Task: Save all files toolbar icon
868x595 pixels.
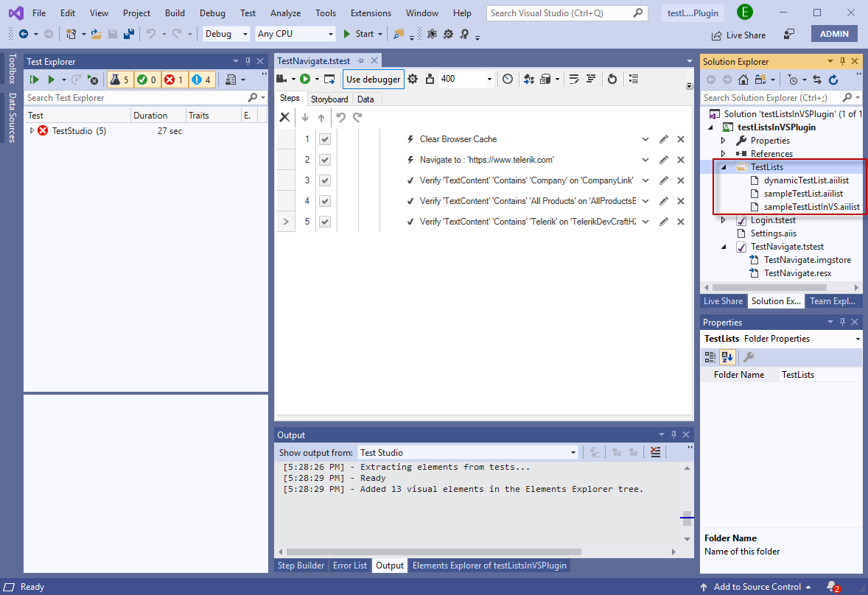Action: (128, 35)
